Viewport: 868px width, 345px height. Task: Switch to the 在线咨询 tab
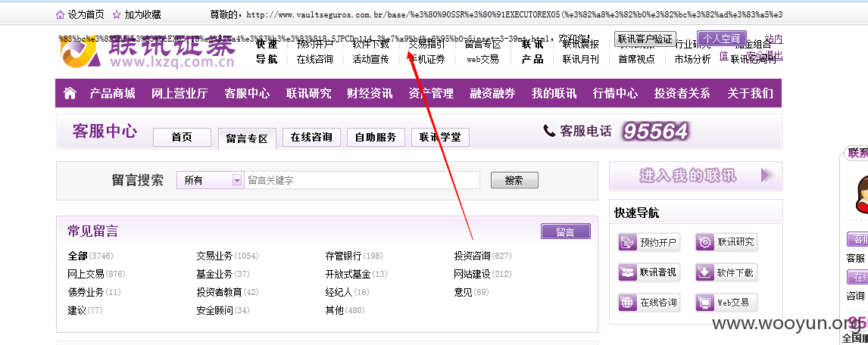click(x=311, y=138)
